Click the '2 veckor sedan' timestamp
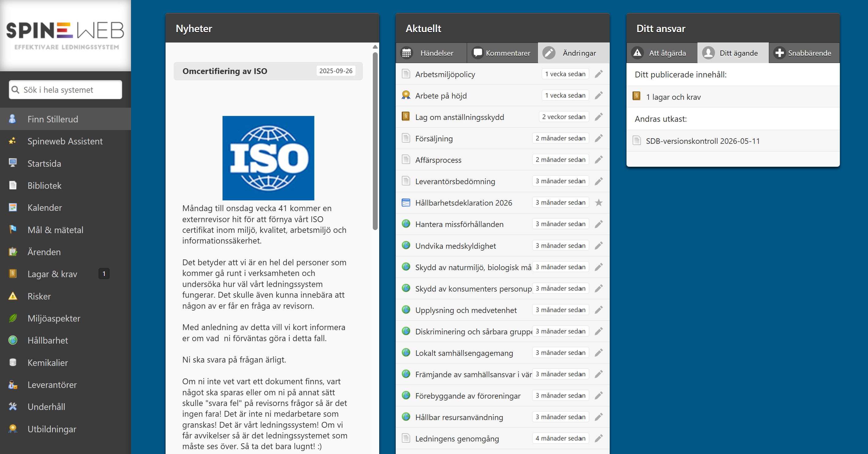This screenshot has height=454, width=868. point(564,117)
